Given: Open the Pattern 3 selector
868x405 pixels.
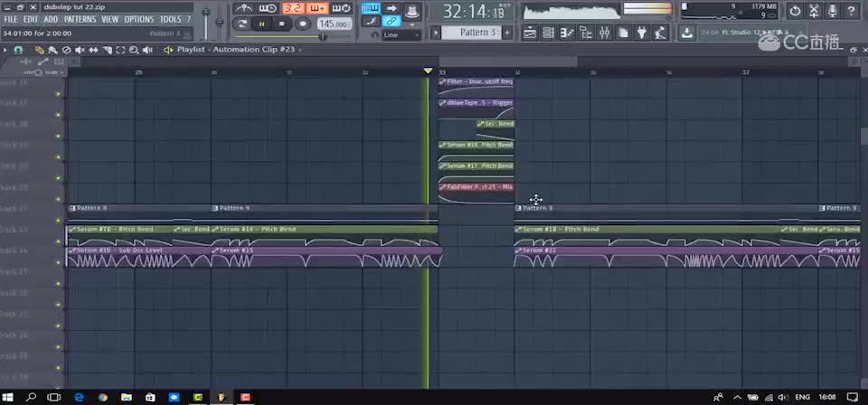Looking at the screenshot, I should coord(472,33).
